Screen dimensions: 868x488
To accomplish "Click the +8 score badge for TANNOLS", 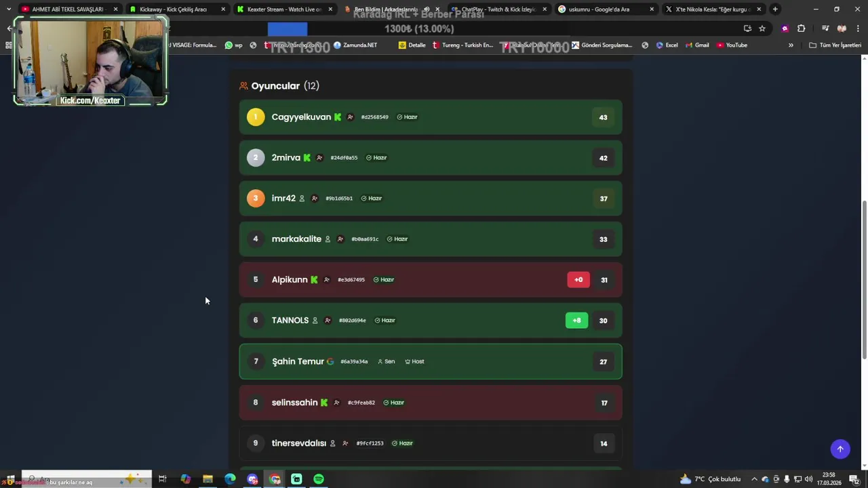I will tap(576, 321).
